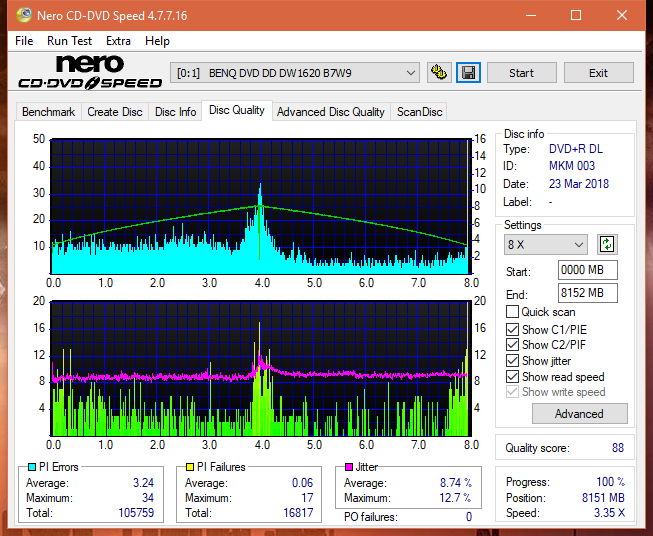This screenshot has height=536, width=653.
Task: Switch to the Create Disc tab
Action: click(115, 112)
